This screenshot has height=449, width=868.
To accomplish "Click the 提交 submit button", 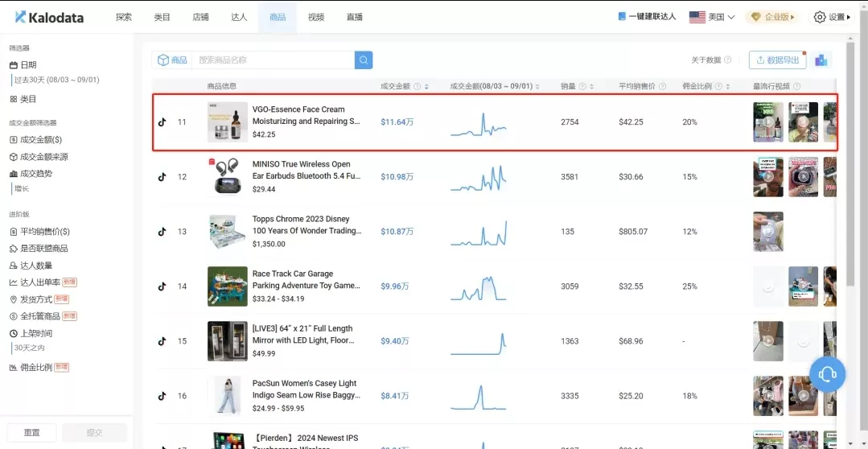I will (95, 432).
